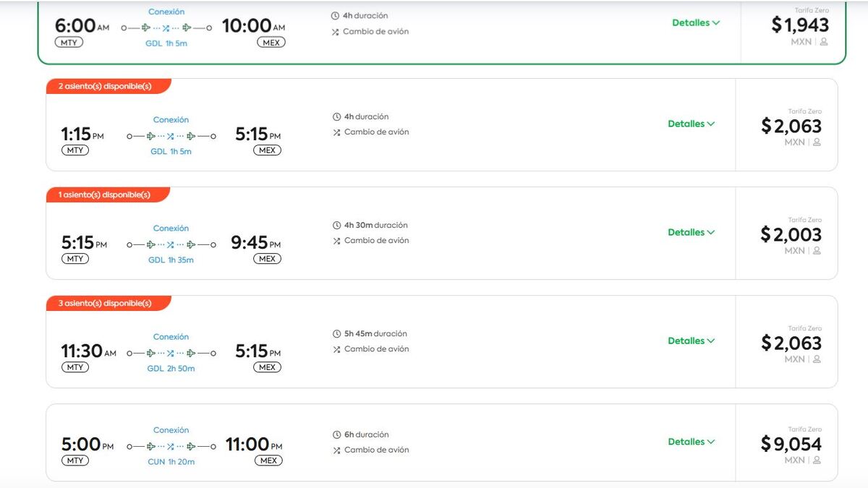
Task: Click the $2,003 MXN fare
Action: 792,234
